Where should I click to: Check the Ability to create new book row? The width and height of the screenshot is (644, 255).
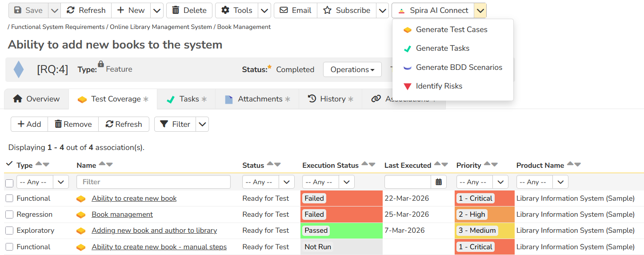coord(9,198)
